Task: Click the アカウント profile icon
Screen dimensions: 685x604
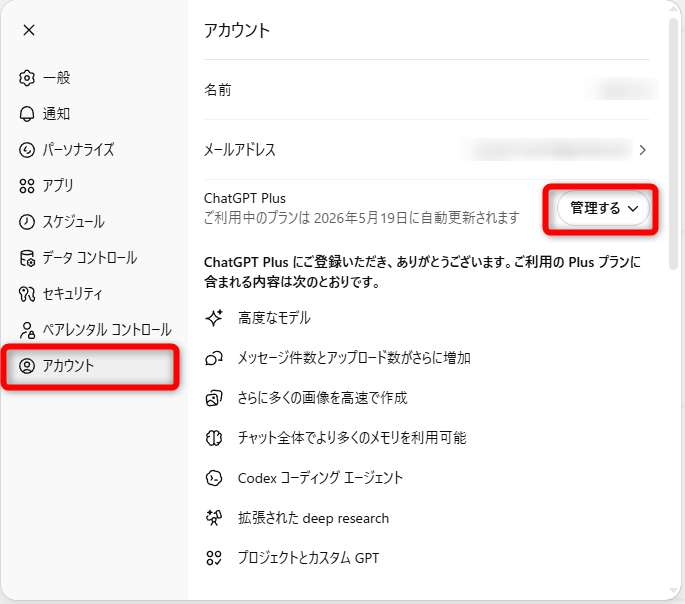Action: [x=27, y=366]
